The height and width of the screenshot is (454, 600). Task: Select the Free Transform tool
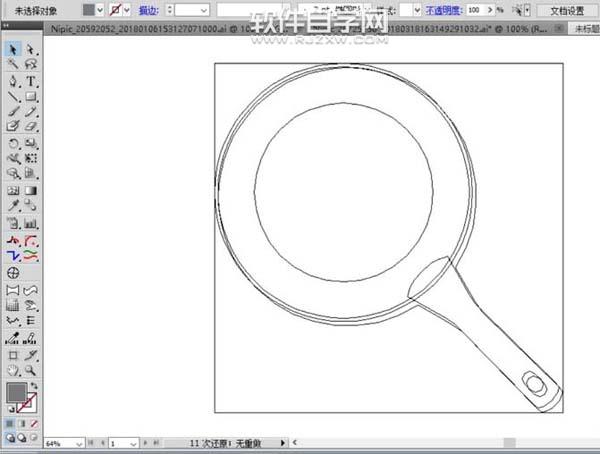[31, 158]
